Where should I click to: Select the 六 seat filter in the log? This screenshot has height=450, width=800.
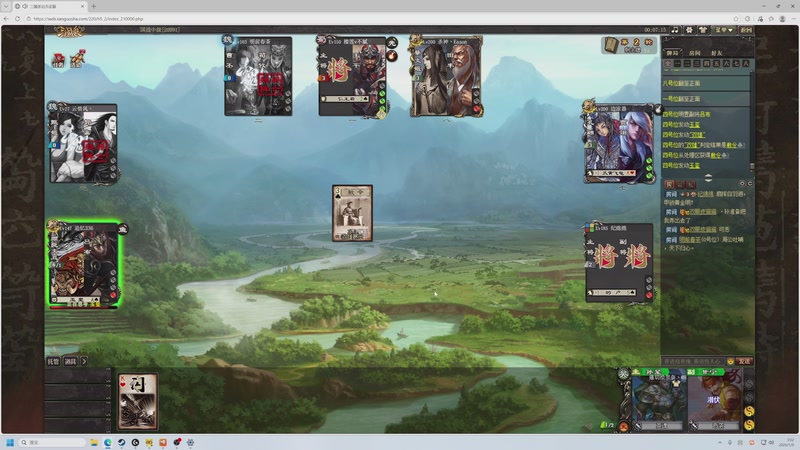[726, 64]
